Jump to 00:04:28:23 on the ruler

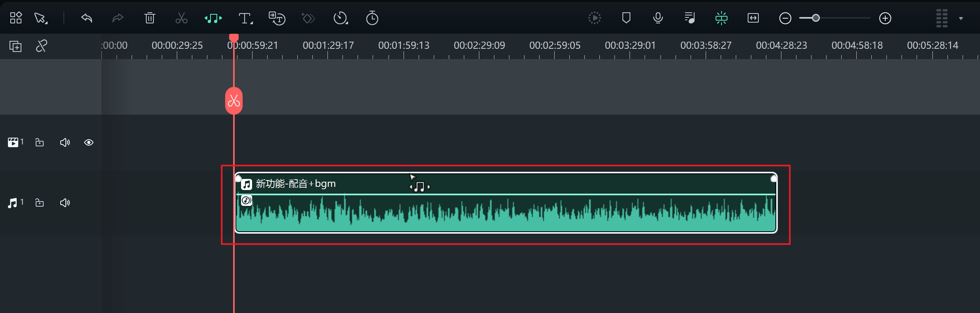point(781,46)
